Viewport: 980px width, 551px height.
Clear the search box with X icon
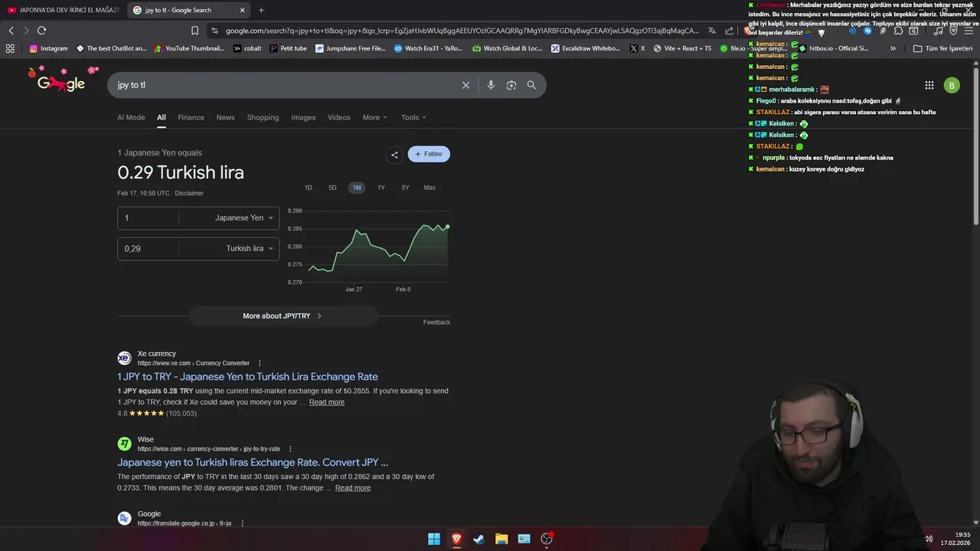point(465,85)
